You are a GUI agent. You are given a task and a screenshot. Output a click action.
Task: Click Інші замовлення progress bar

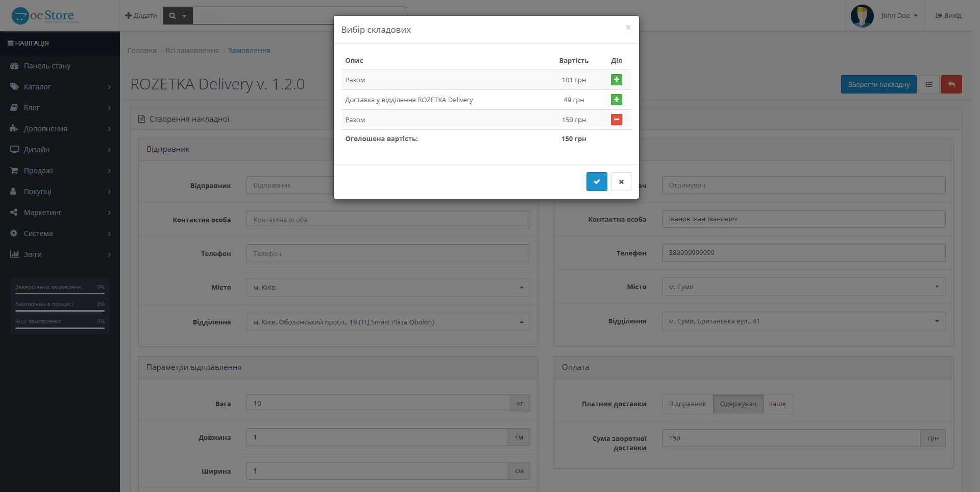[60, 328]
